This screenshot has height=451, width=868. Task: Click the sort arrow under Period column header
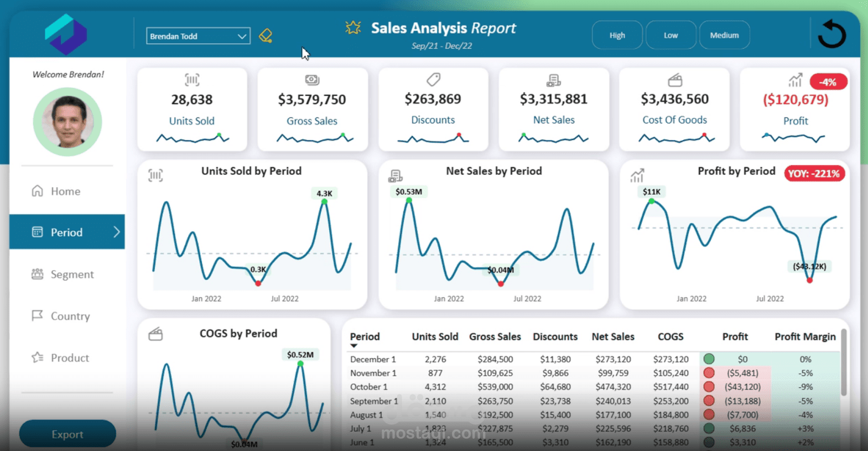point(354,346)
